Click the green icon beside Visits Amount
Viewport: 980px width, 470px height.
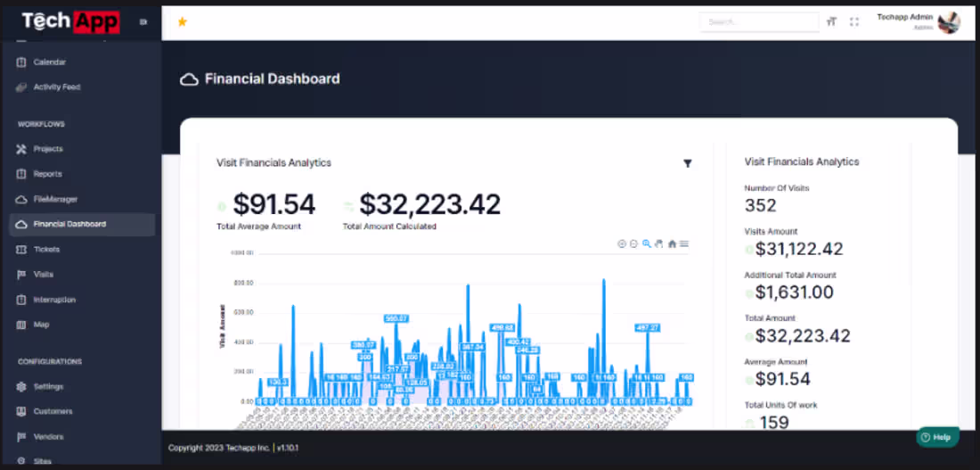tap(748, 250)
